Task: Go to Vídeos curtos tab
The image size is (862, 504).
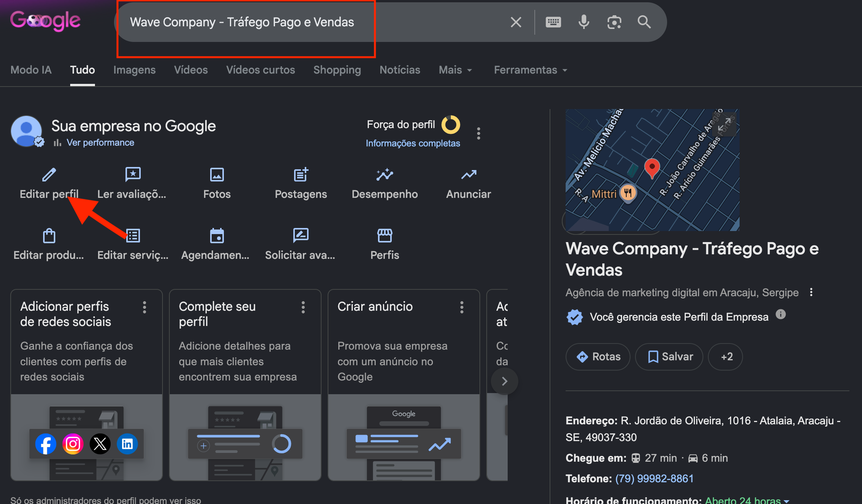Action: 261,70
